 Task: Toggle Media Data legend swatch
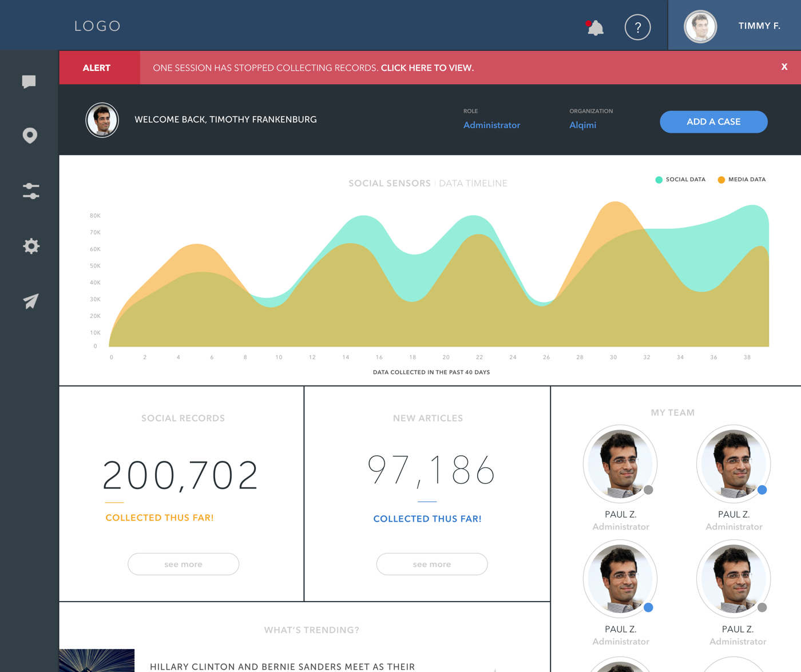point(721,180)
